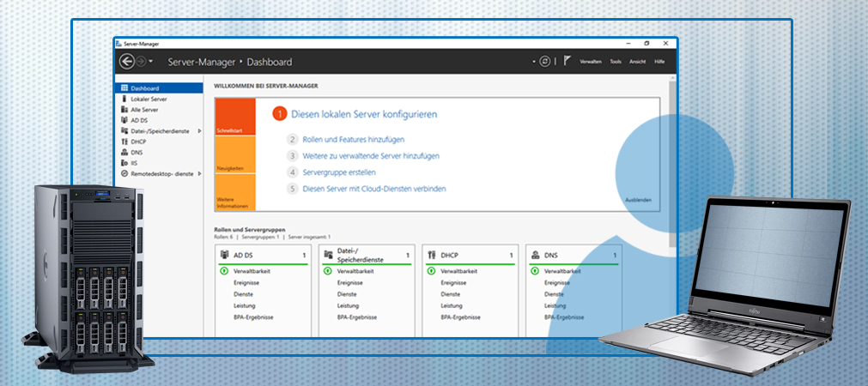Click green status icon in AD DS tile
Screen dimensions: 868x386
click(224, 271)
